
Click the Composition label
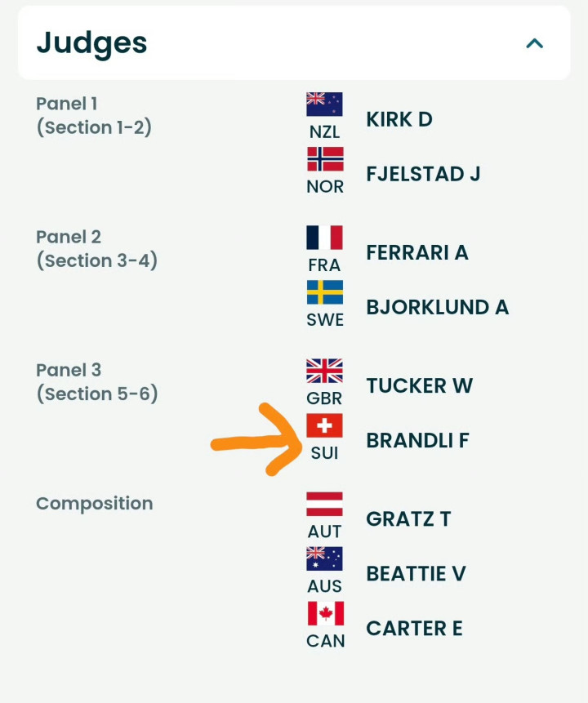tap(94, 504)
